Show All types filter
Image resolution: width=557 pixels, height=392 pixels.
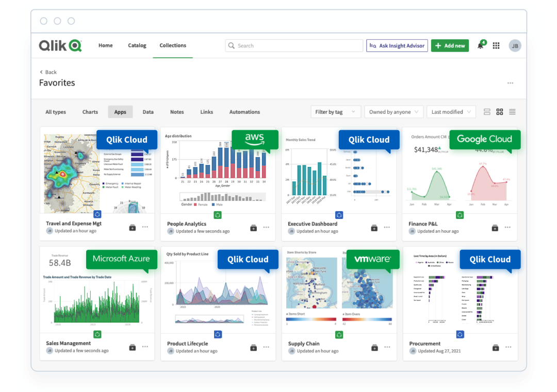click(x=56, y=112)
